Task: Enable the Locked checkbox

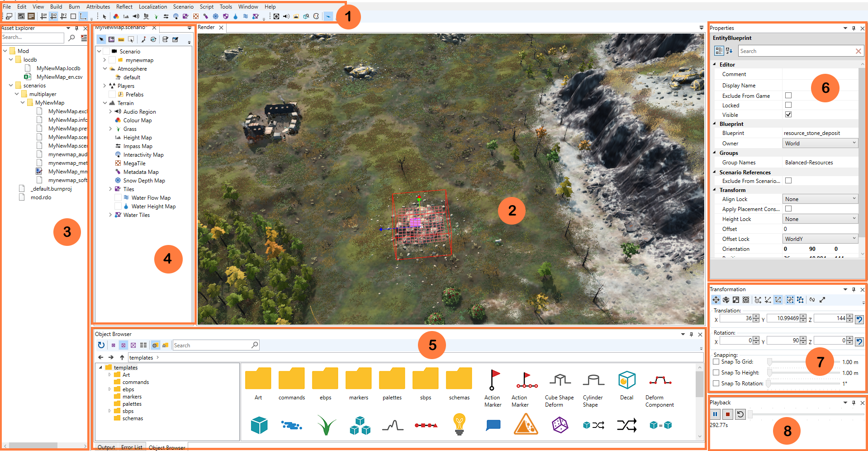Action: 788,105
